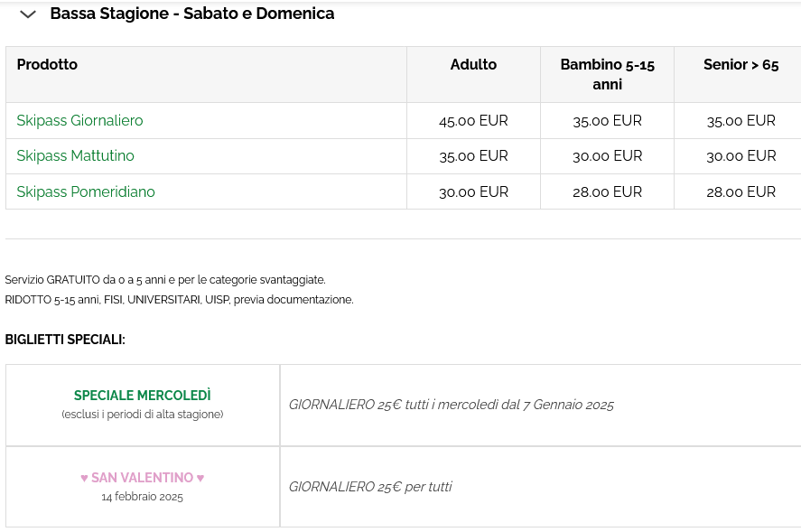
Task: Open the Skipass Pomeridiano link
Action: 86,191
